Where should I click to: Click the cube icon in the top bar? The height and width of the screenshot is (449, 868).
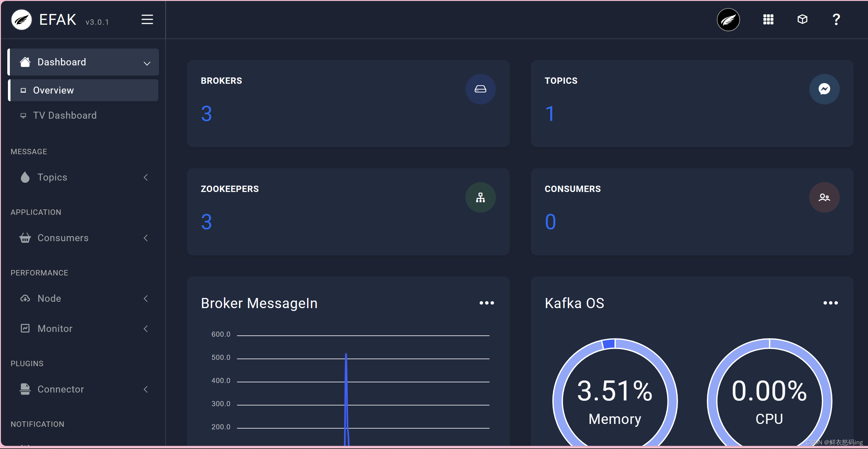coord(802,19)
